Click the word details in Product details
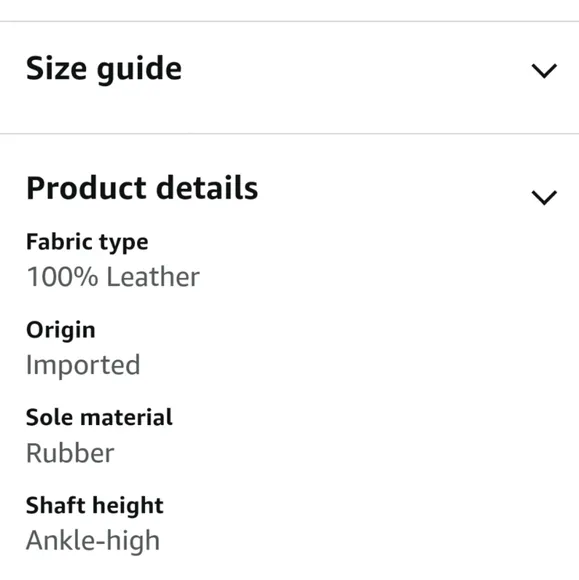The width and height of the screenshot is (579, 580). pyautogui.click(x=207, y=188)
